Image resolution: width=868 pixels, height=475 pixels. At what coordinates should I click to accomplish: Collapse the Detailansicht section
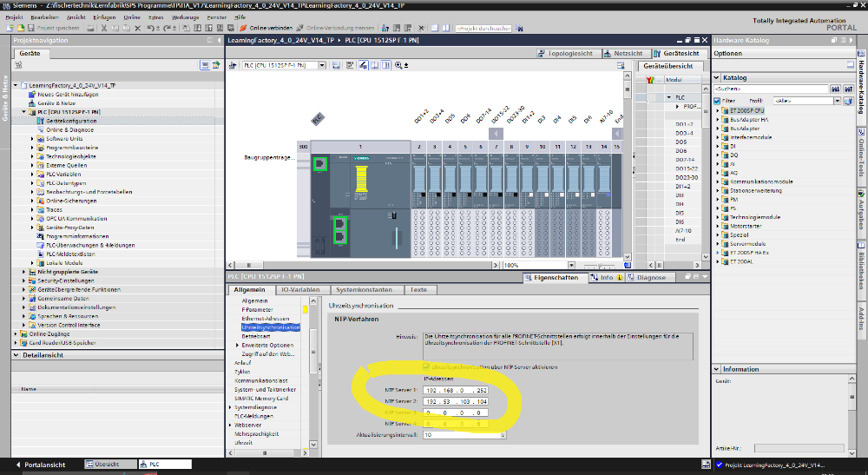(16, 355)
